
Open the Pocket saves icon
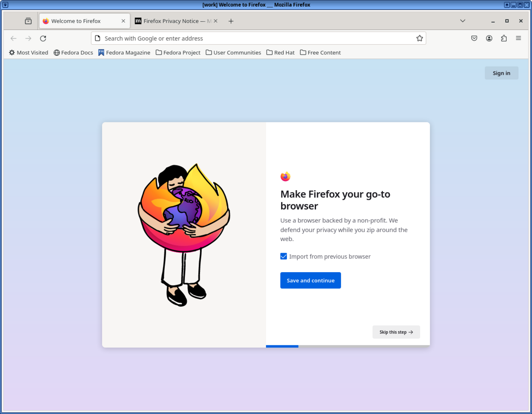click(x=474, y=38)
